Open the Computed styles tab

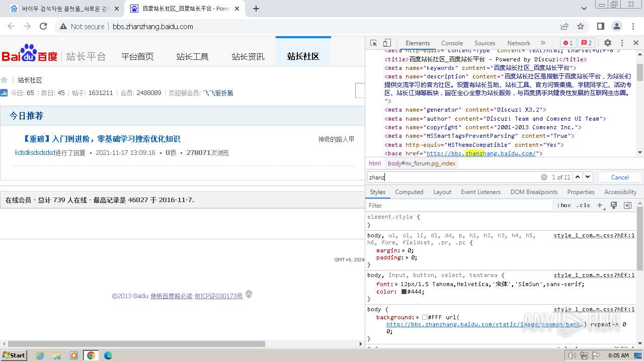[x=409, y=192]
